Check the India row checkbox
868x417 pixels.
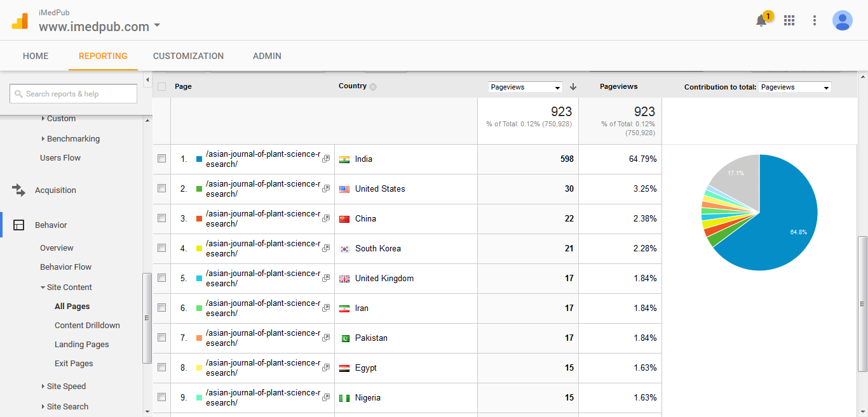pyautogui.click(x=161, y=159)
